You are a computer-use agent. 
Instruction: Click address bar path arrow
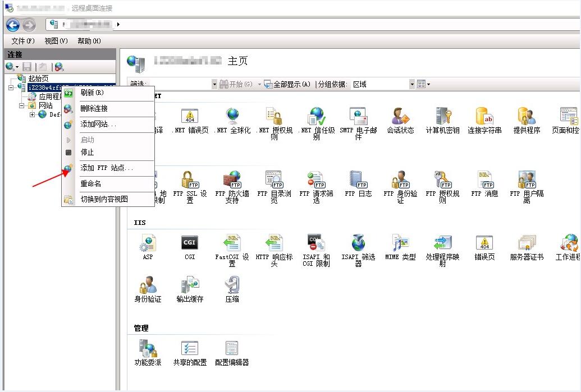pyautogui.click(x=118, y=25)
